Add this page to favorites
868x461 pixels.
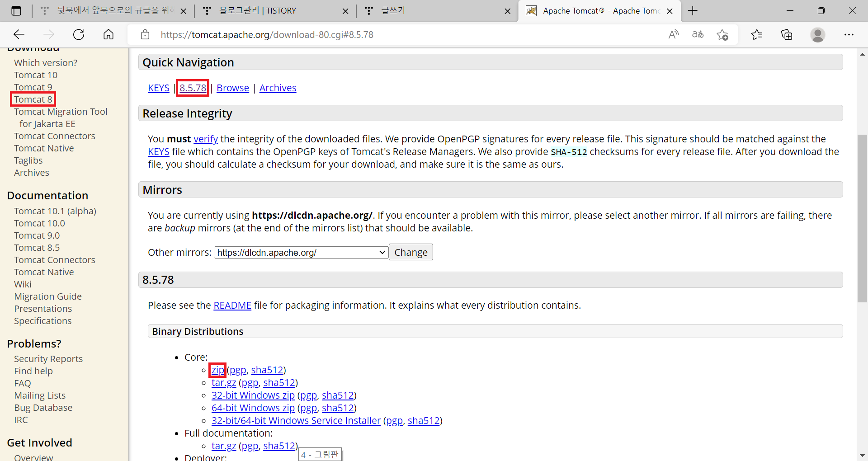pos(722,34)
